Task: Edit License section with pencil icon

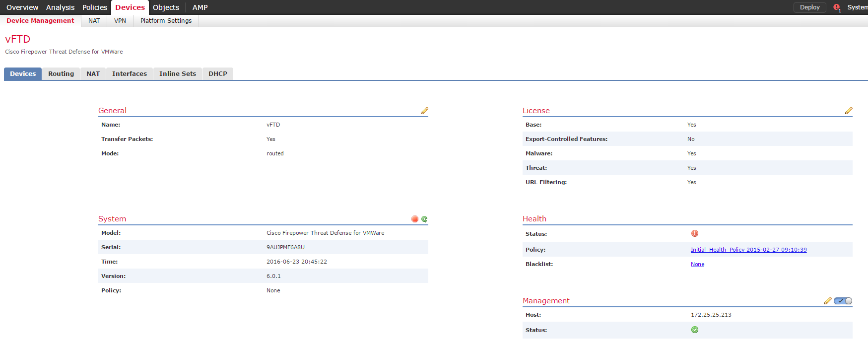Action: [849, 111]
